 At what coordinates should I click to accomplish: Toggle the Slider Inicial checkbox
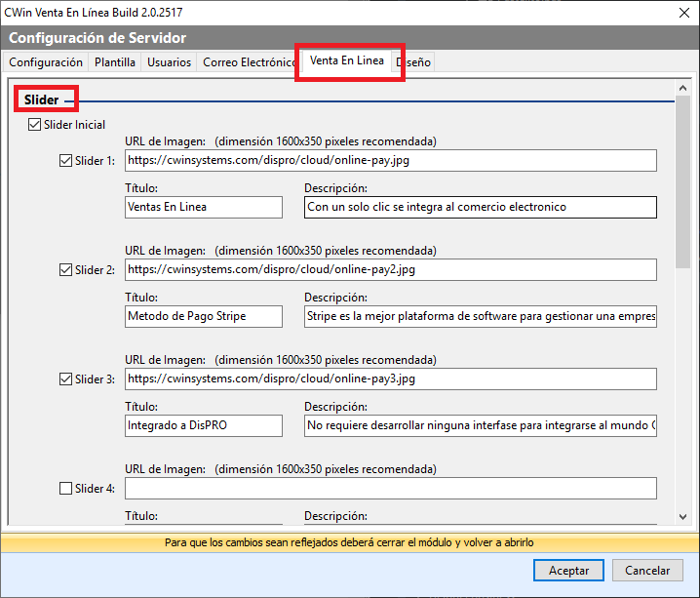tap(35, 125)
